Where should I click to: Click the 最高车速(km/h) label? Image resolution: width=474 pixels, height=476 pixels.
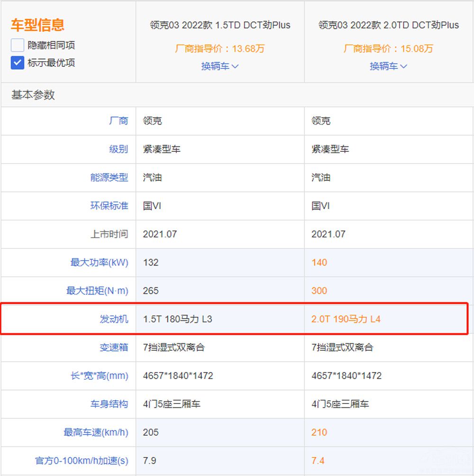(x=96, y=432)
